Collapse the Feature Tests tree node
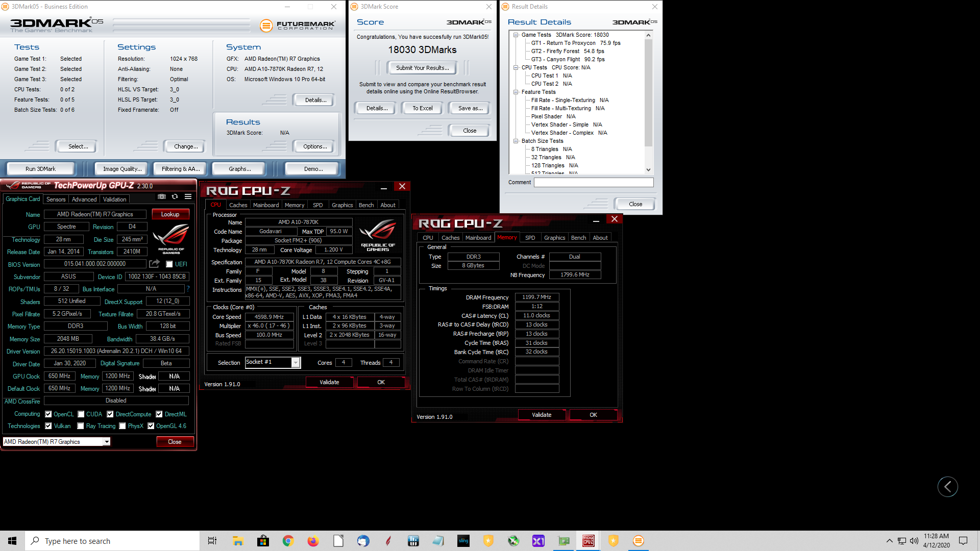980x551 pixels. tap(516, 92)
